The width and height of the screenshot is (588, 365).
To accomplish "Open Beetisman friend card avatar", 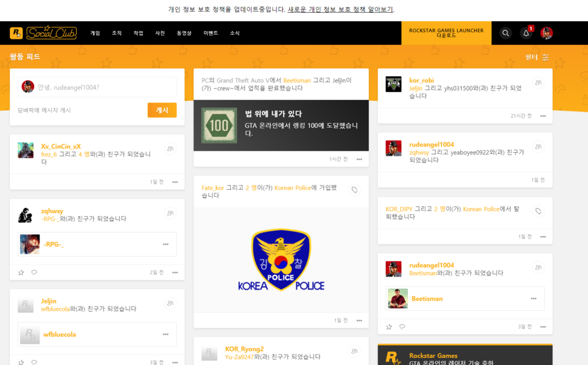I will click(397, 299).
